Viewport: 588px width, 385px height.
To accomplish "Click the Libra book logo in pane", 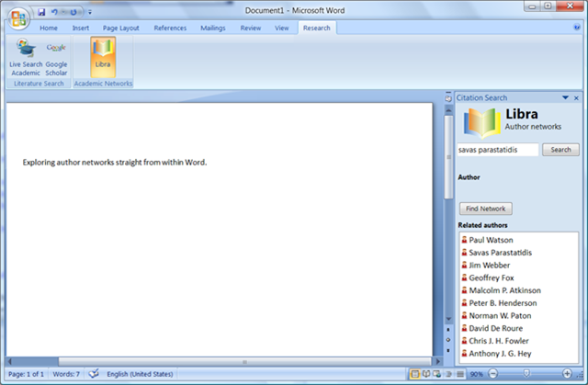I will pyautogui.click(x=481, y=122).
